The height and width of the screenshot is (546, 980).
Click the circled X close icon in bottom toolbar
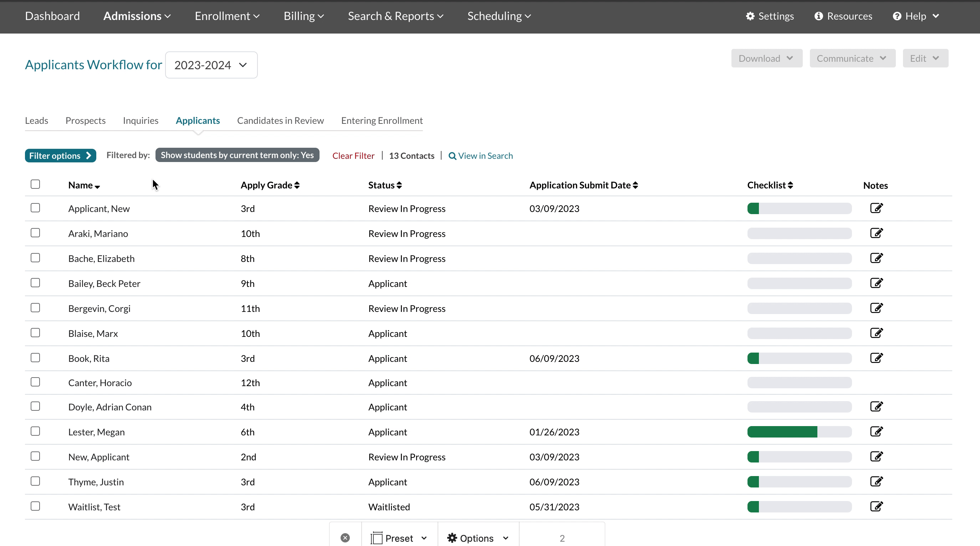(x=345, y=538)
